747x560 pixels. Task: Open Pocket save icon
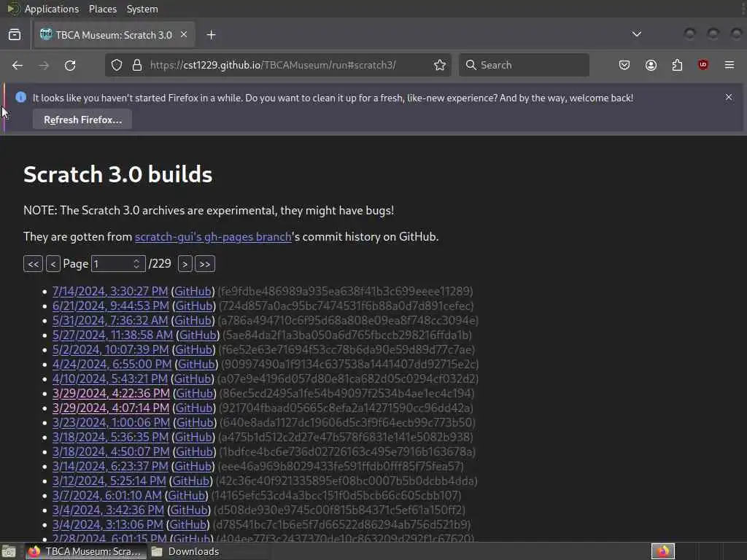(624, 65)
